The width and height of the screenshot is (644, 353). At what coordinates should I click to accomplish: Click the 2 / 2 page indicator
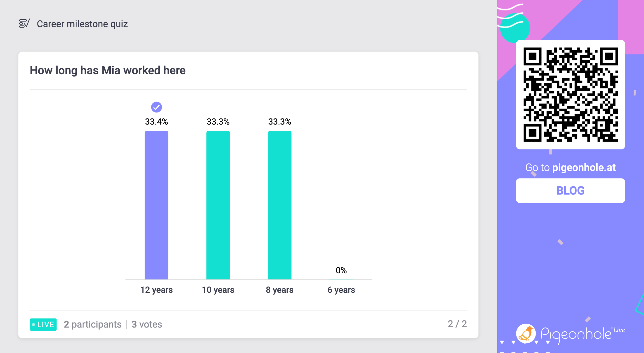tap(457, 324)
